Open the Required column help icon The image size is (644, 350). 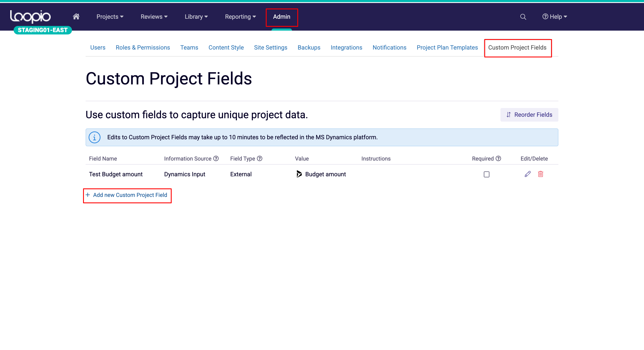[x=499, y=158]
